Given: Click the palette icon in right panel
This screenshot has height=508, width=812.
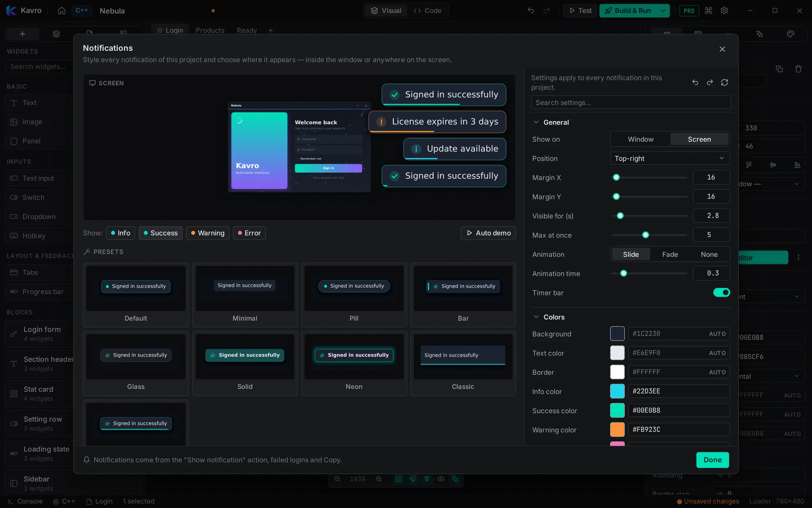Looking at the screenshot, I should pyautogui.click(x=790, y=34).
